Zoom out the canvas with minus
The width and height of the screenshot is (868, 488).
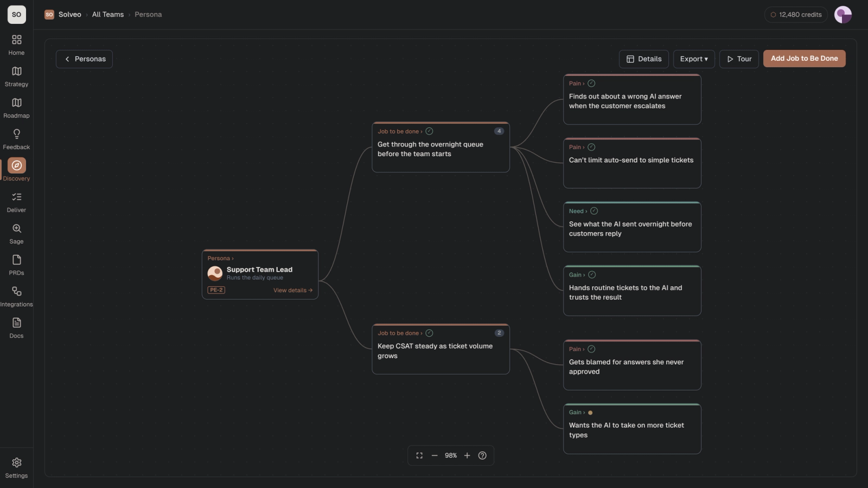pyautogui.click(x=435, y=455)
